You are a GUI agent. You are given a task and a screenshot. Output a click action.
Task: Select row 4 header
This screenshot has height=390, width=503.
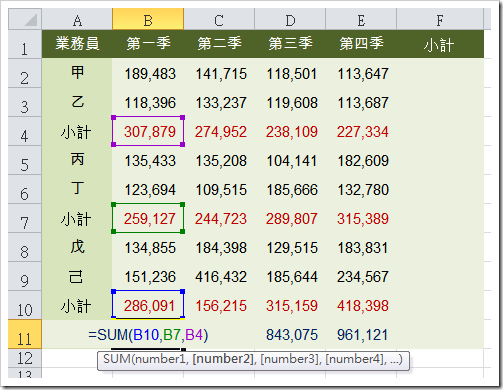pos(25,131)
